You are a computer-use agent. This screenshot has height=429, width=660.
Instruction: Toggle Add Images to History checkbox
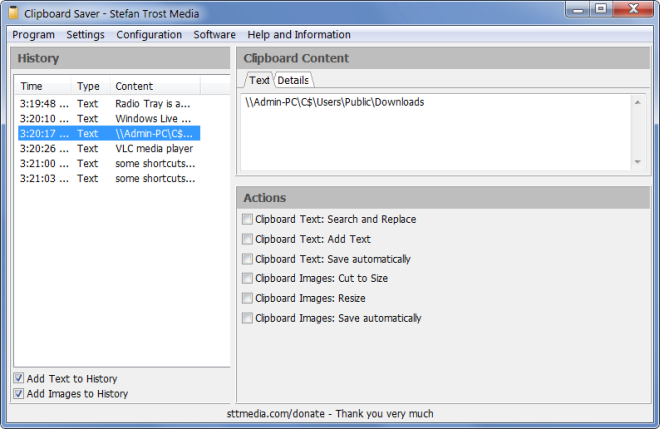19,393
